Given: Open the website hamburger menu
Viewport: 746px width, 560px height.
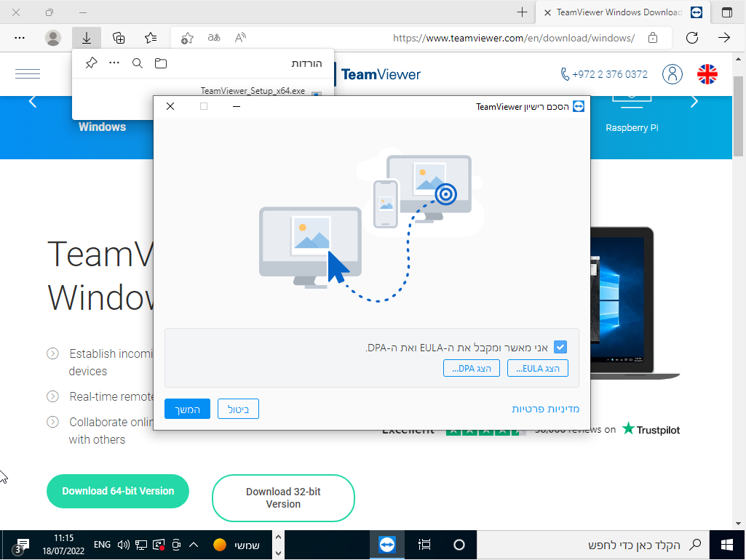Looking at the screenshot, I should point(28,73).
